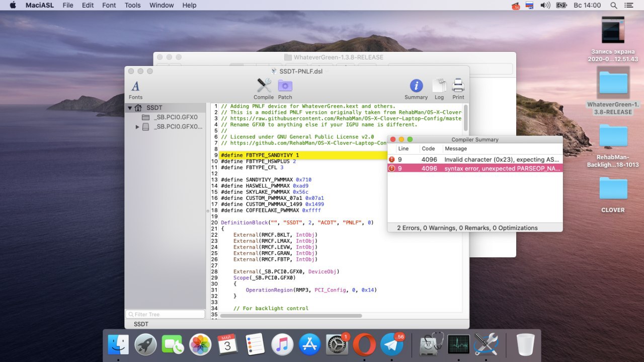Open Reminders from the Dock
The image size is (644, 362).
tap(255, 345)
